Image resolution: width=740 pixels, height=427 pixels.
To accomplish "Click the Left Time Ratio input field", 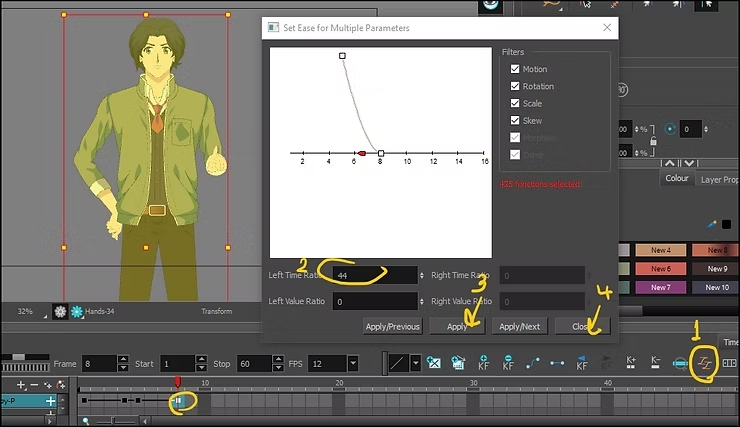I will 375,275.
